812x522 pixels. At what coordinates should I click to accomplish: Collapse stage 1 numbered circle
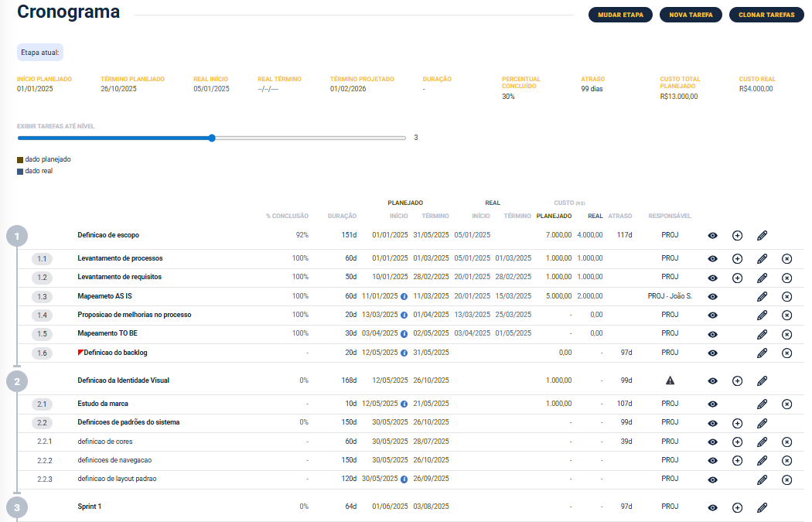(17, 236)
